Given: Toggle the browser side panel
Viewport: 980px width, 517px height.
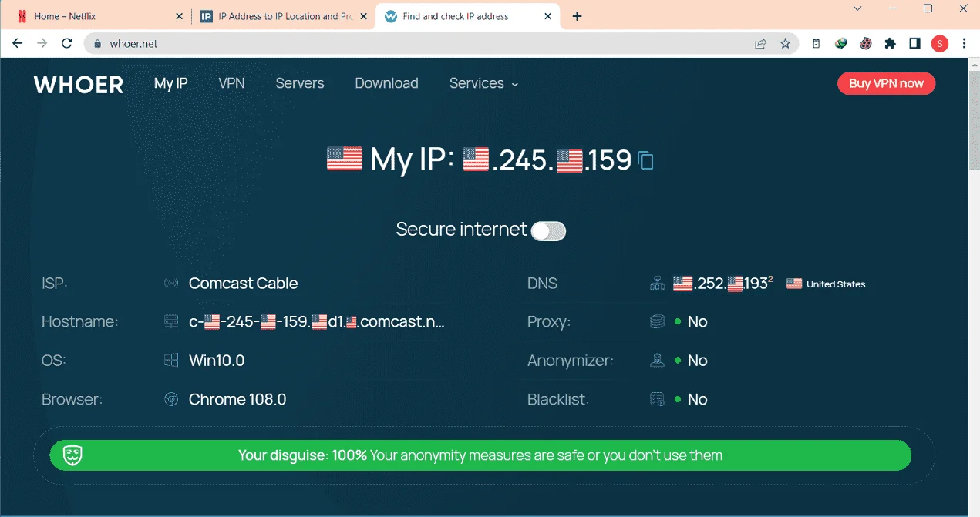Looking at the screenshot, I should [x=914, y=44].
